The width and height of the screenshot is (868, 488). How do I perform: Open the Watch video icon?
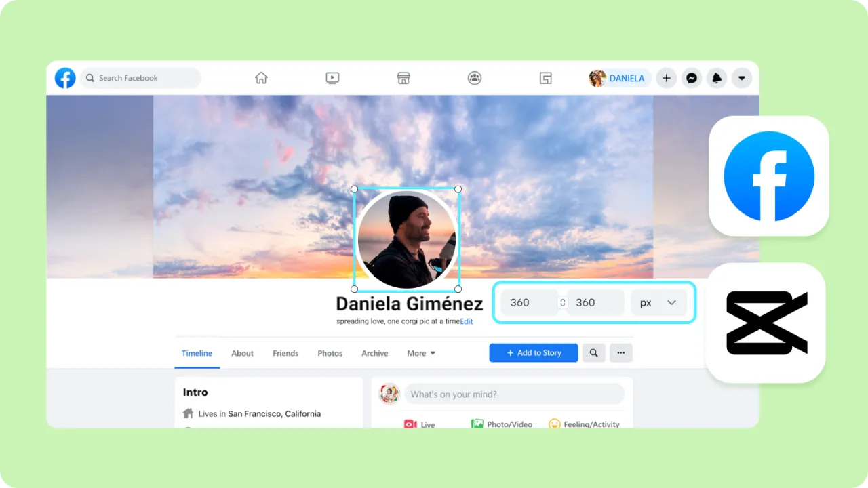pos(332,78)
